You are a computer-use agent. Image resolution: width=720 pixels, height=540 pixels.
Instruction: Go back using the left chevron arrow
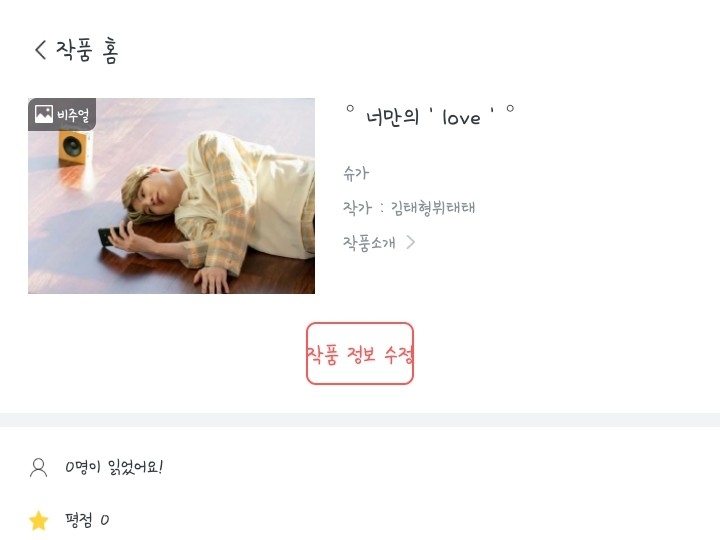(40, 50)
